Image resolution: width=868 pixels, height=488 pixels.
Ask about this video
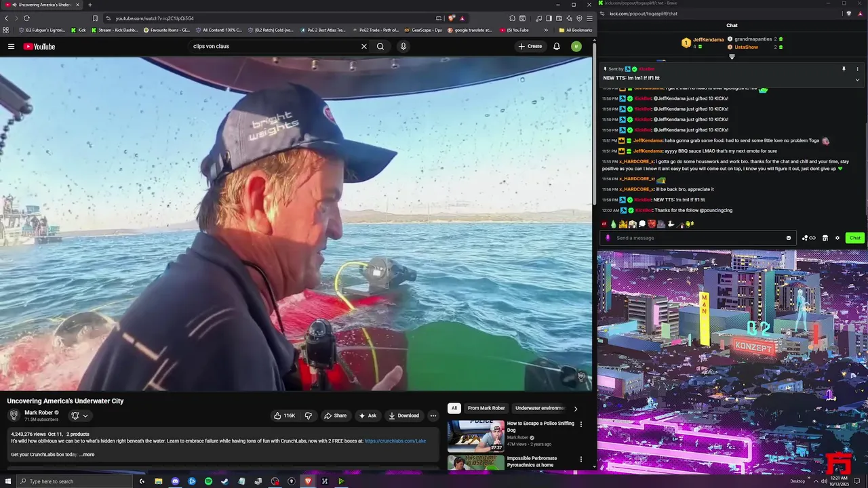click(x=368, y=415)
